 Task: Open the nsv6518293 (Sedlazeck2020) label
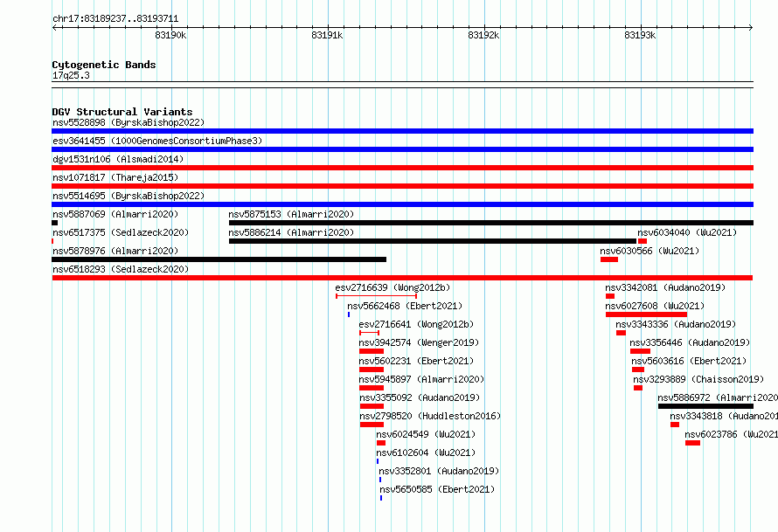(x=121, y=269)
